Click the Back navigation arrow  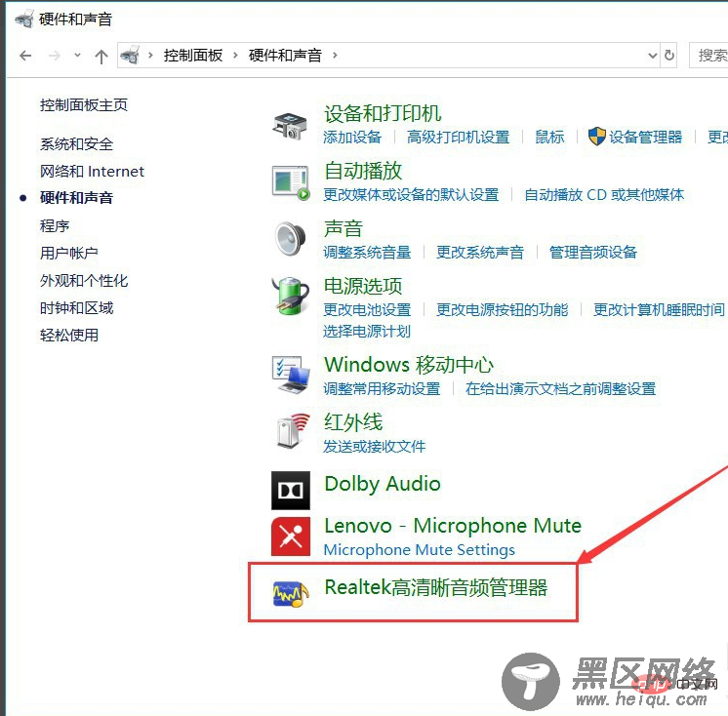[x=25, y=56]
